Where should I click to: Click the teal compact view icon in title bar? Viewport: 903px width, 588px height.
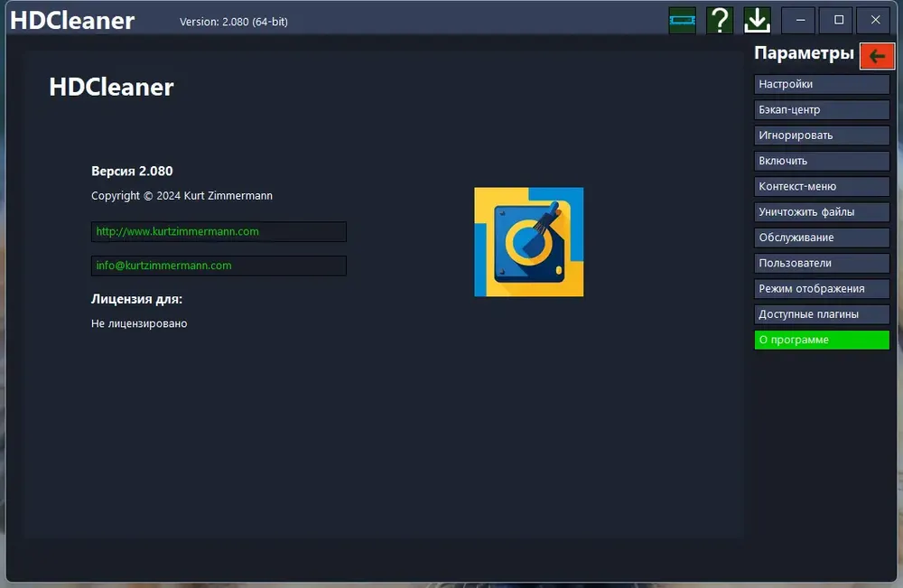click(x=682, y=21)
